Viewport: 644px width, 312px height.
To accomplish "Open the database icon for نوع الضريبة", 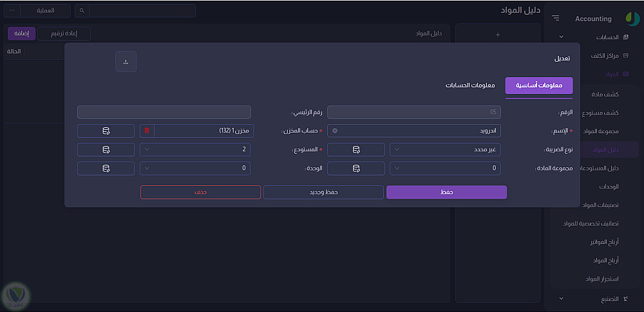I will click(356, 149).
